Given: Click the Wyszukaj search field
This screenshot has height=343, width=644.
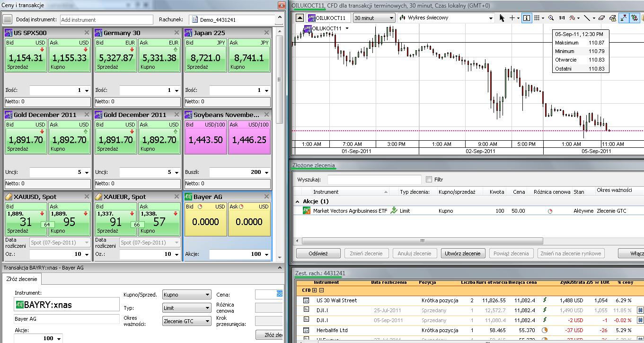Looking at the screenshot, I should tap(374, 180).
